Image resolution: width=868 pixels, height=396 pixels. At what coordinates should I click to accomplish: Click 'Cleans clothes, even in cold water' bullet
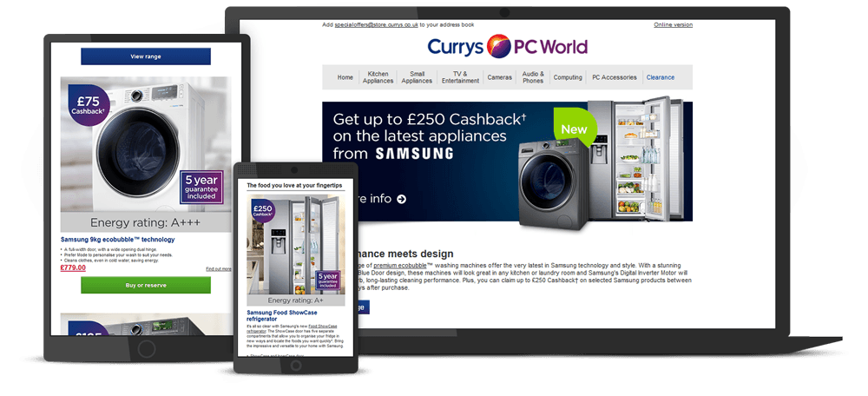111,261
